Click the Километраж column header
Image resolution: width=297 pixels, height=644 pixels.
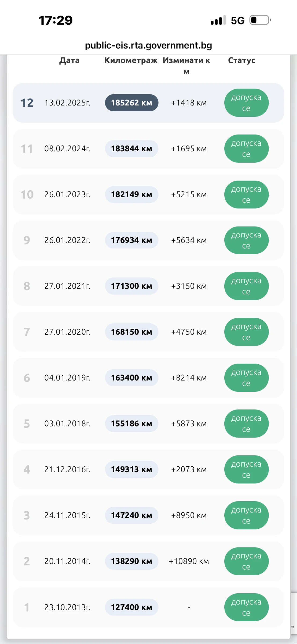point(131,60)
